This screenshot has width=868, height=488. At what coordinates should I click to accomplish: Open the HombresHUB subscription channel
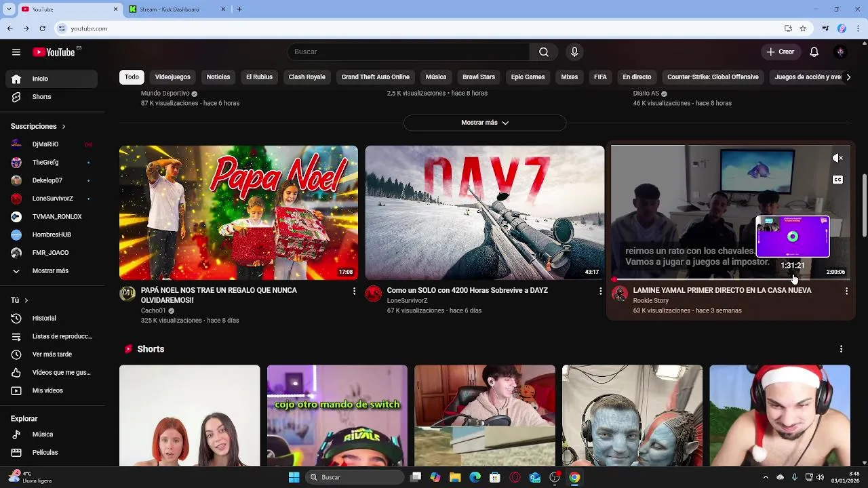52,235
